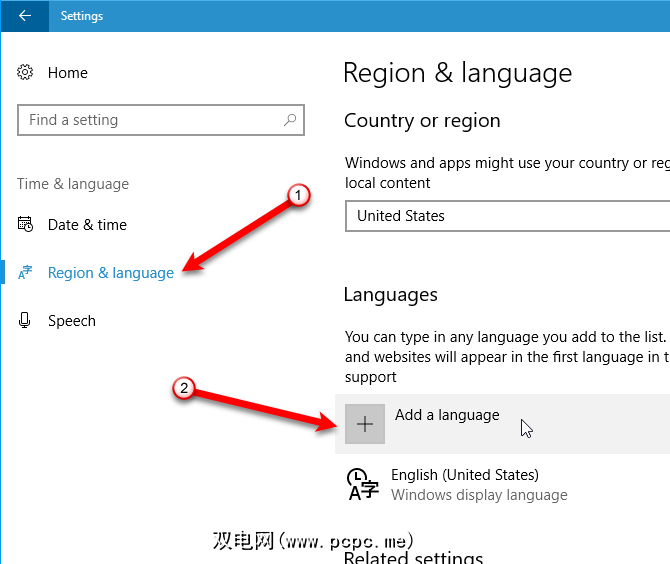The width and height of the screenshot is (670, 564).
Task: Open Date & time settings
Action: pos(87,224)
